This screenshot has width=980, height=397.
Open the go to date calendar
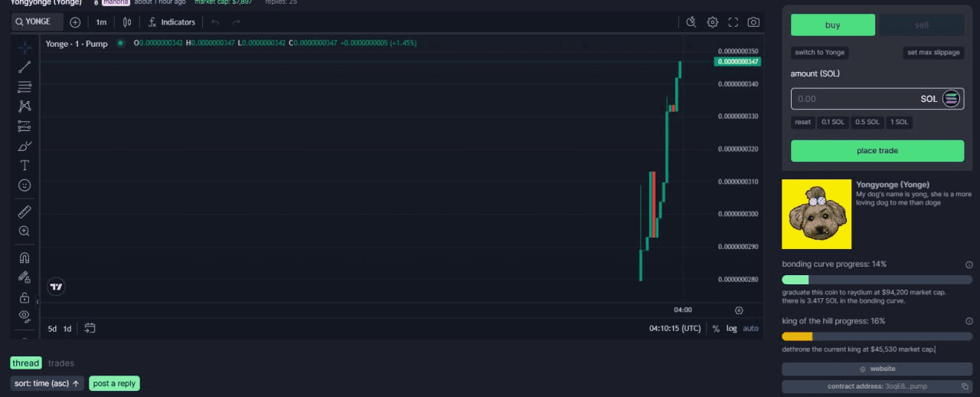pyautogui.click(x=90, y=329)
